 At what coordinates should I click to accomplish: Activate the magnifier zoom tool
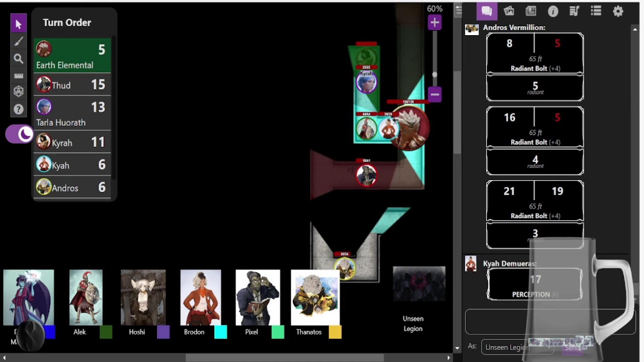click(x=19, y=59)
